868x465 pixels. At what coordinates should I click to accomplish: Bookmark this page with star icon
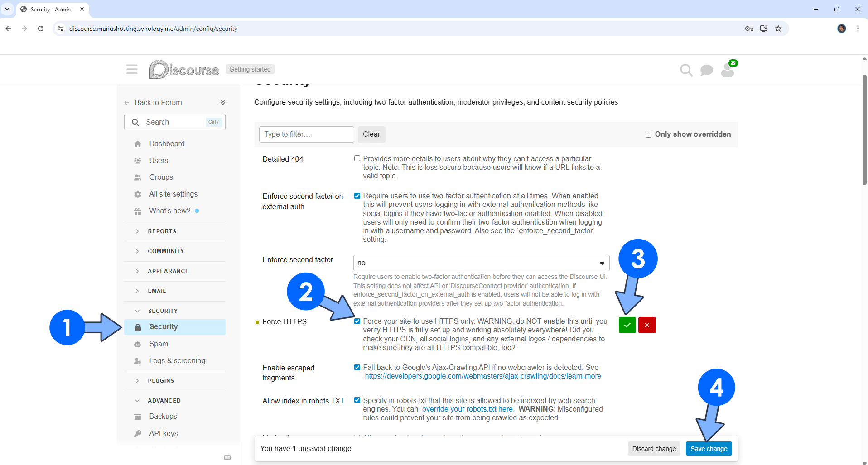click(778, 29)
